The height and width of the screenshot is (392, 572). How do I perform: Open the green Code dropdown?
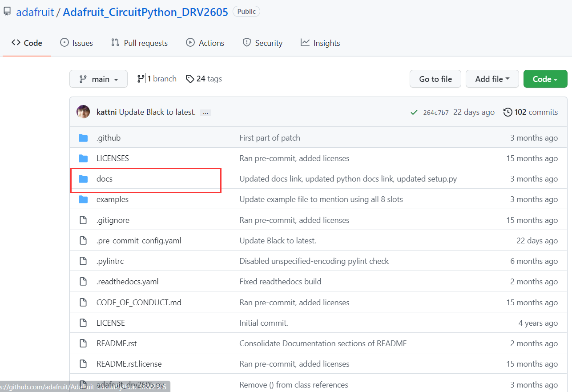pyautogui.click(x=545, y=79)
